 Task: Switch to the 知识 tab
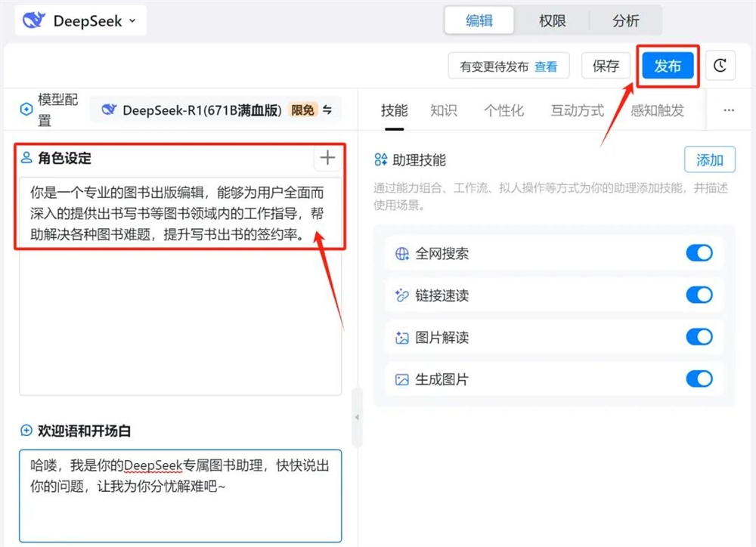tap(444, 110)
